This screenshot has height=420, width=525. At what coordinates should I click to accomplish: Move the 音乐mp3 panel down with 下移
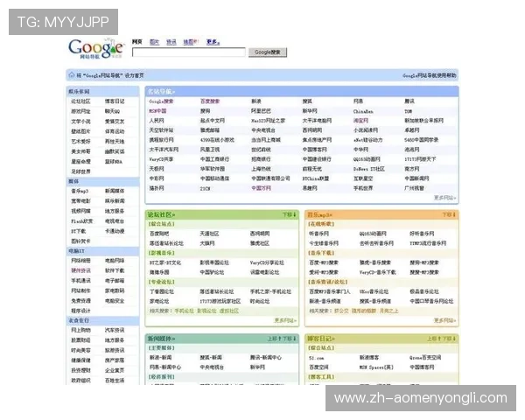click(449, 214)
